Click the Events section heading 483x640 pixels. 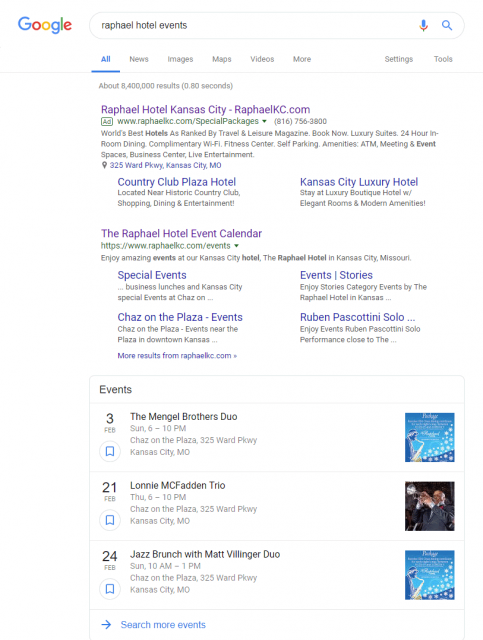click(x=116, y=389)
